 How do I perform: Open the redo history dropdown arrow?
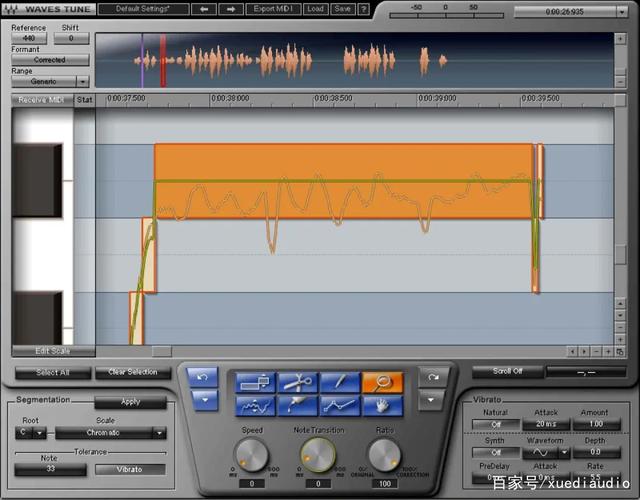(x=431, y=400)
